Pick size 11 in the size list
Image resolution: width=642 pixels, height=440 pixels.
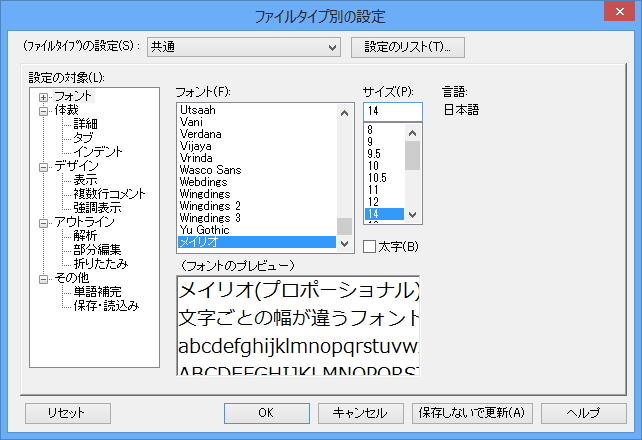pyautogui.click(x=384, y=190)
